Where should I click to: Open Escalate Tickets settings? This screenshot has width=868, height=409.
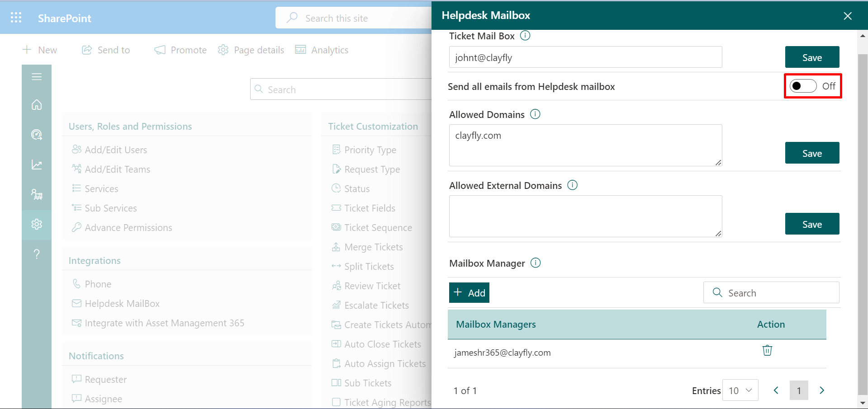pyautogui.click(x=370, y=305)
